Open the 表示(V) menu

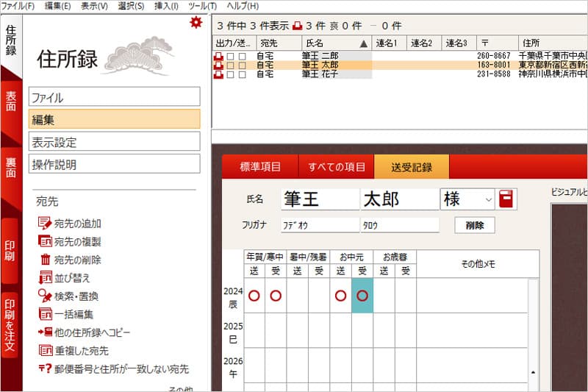point(95,6)
